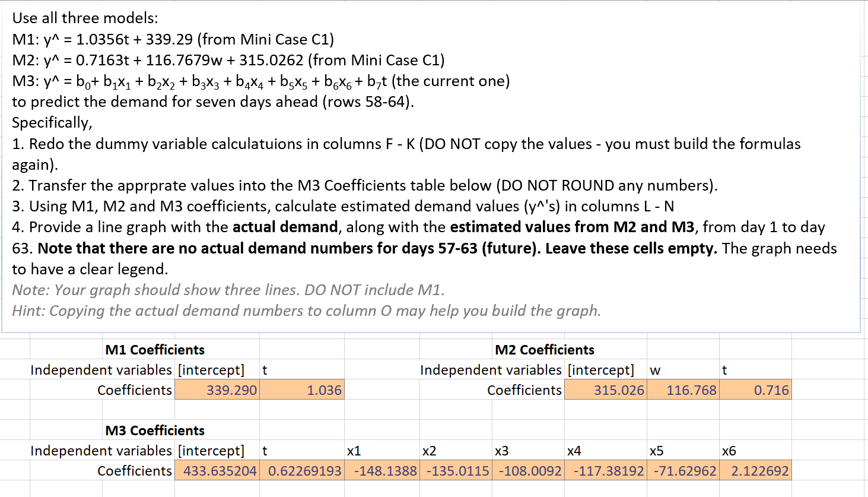Click the Independent variables label under M3
868x497 pixels.
(101, 450)
